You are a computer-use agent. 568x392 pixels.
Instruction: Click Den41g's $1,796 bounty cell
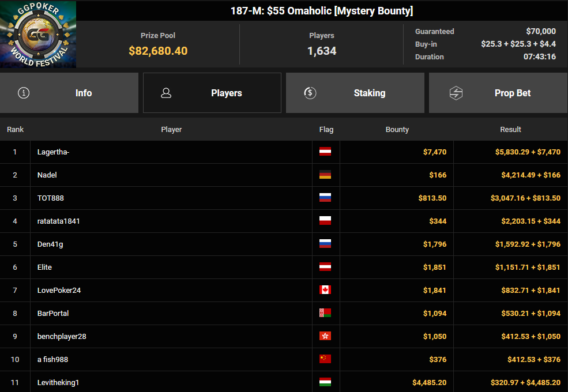pos(397,244)
